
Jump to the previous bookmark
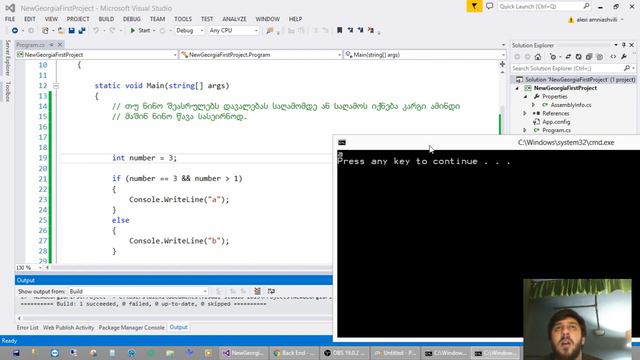click(350, 30)
